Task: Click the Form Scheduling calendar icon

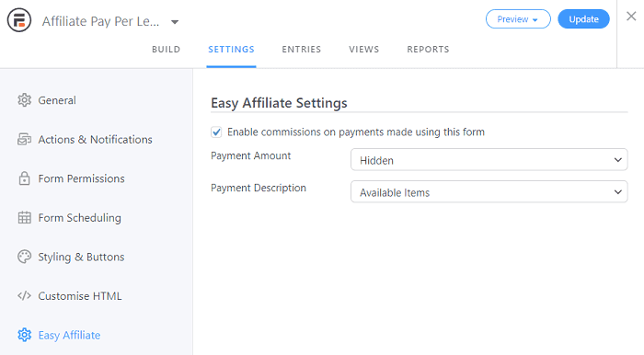Action: (24, 218)
